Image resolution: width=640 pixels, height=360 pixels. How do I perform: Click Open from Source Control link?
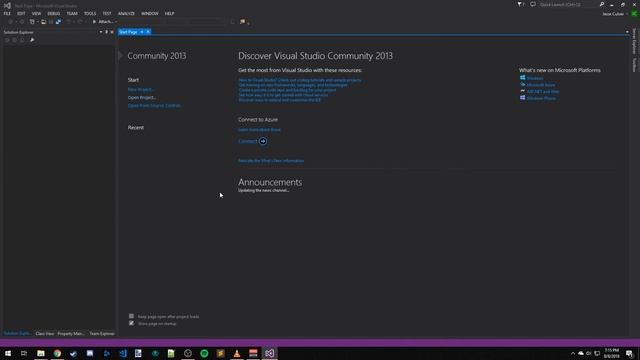[x=155, y=105]
